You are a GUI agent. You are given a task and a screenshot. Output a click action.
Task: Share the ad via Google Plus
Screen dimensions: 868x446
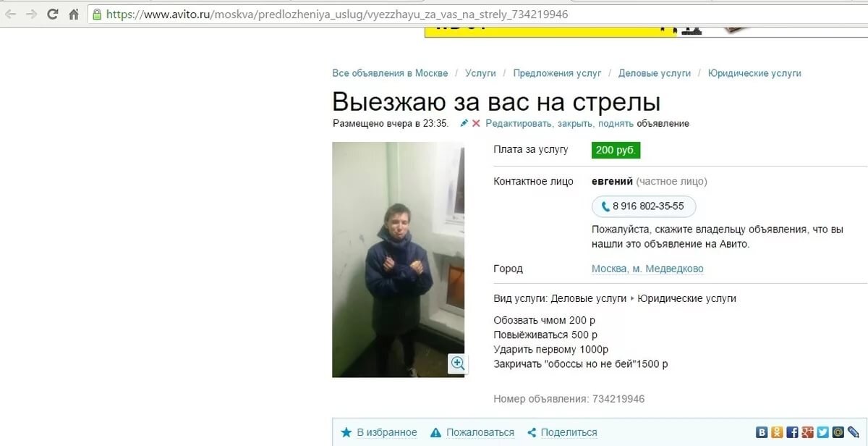point(807,432)
